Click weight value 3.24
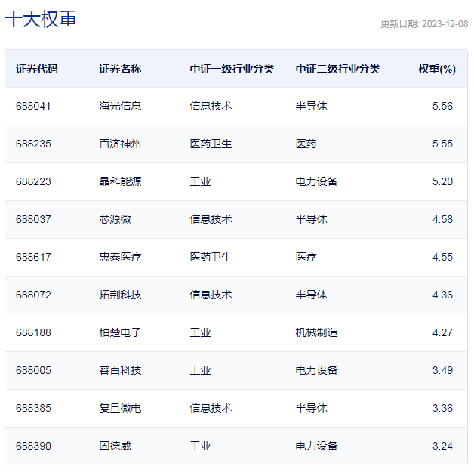 [442, 446]
